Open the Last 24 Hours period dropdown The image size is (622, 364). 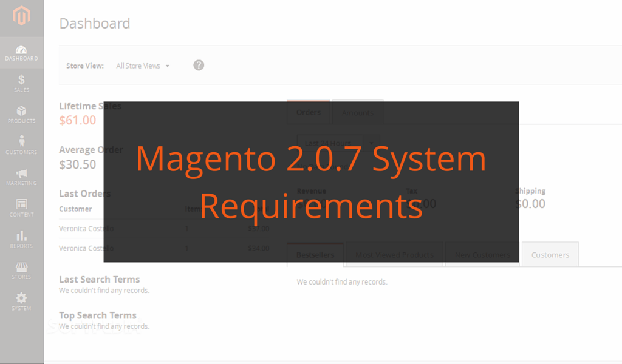tap(338, 143)
